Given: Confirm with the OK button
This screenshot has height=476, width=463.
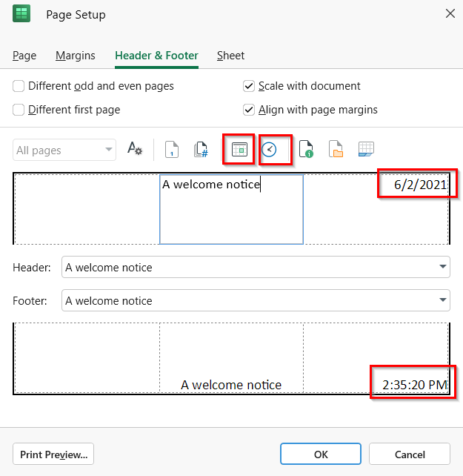Looking at the screenshot, I should click(x=321, y=454).
